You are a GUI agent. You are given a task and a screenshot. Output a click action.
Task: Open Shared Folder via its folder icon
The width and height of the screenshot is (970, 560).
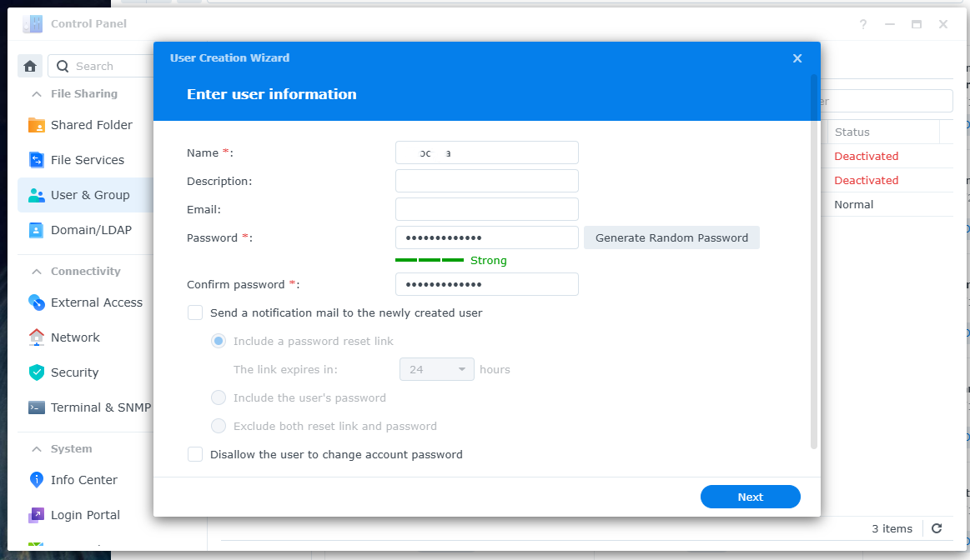click(37, 125)
